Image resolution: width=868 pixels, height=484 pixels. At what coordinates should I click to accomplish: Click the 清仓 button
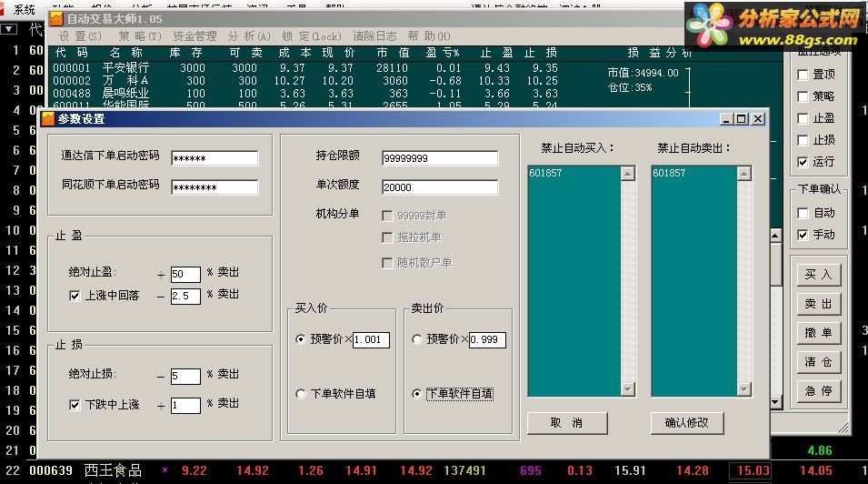818,362
